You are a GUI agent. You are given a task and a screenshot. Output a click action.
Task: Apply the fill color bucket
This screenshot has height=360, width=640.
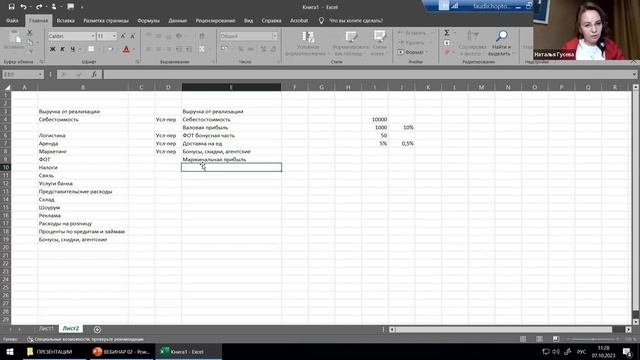click(x=110, y=49)
